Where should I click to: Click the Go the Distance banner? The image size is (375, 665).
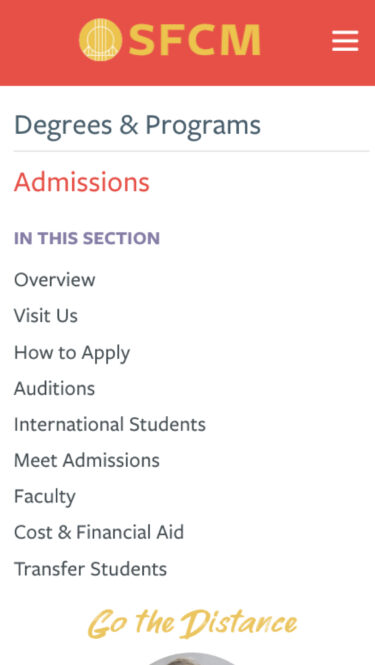(x=193, y=623)
